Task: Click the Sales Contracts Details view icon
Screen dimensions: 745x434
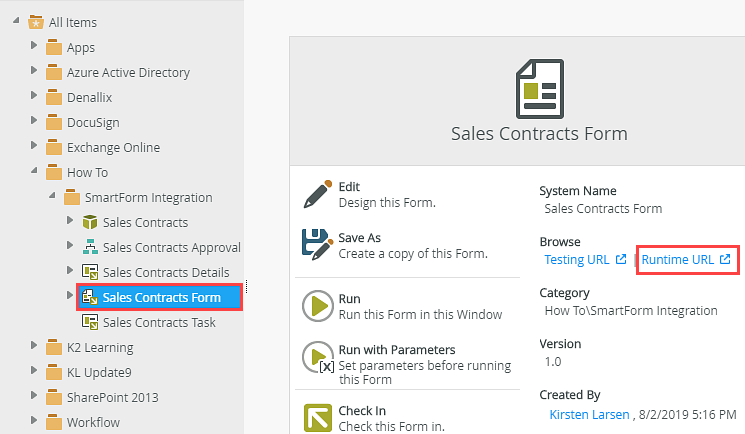Action: (x=90, y=272)
